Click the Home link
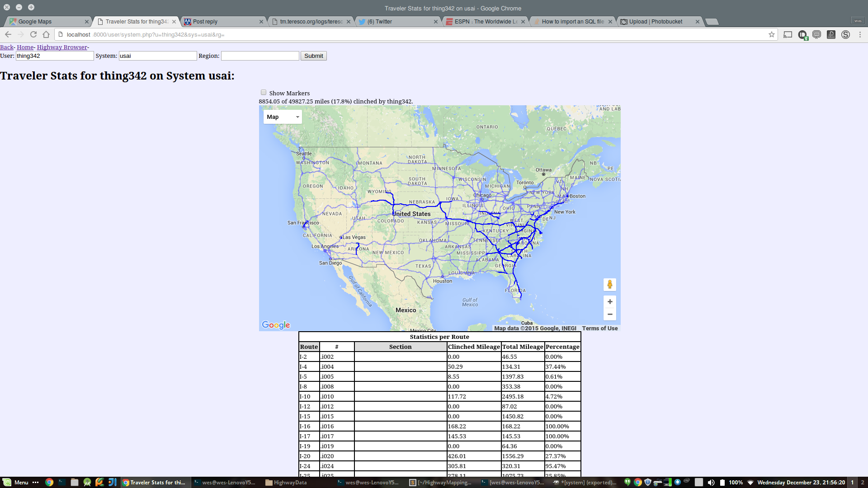 [x=25, y=47]
